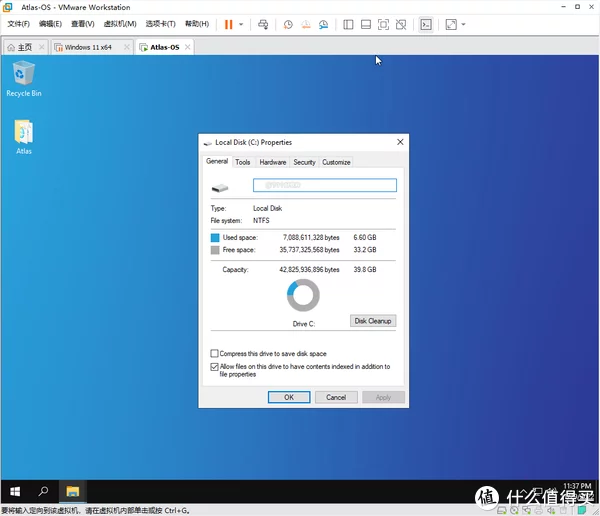Open the 帮助(H) menu

coord(197,24)
